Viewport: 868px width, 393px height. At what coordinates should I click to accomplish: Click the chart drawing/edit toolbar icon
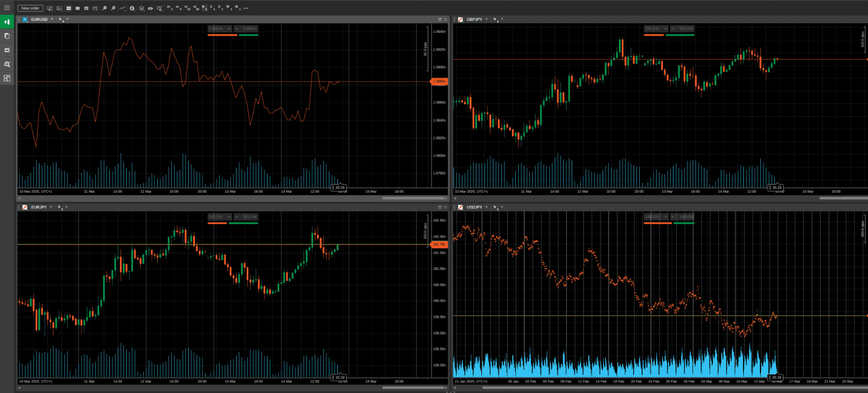95,8
